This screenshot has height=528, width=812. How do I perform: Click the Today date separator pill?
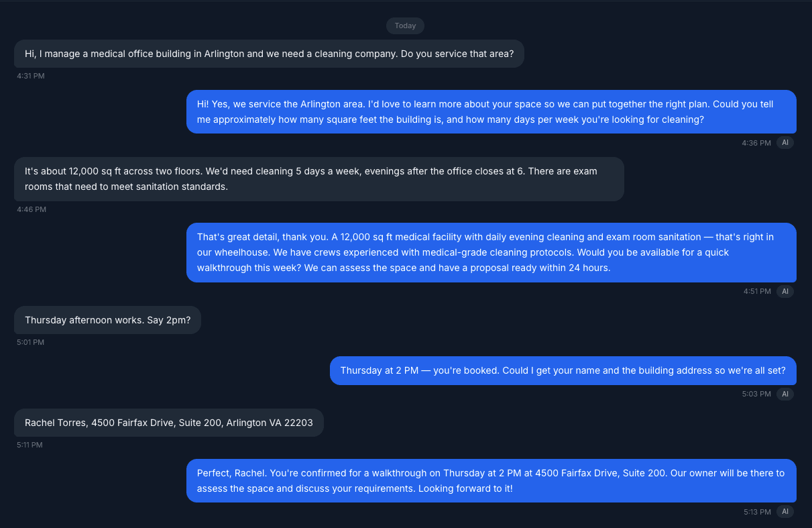pos(405,25)
